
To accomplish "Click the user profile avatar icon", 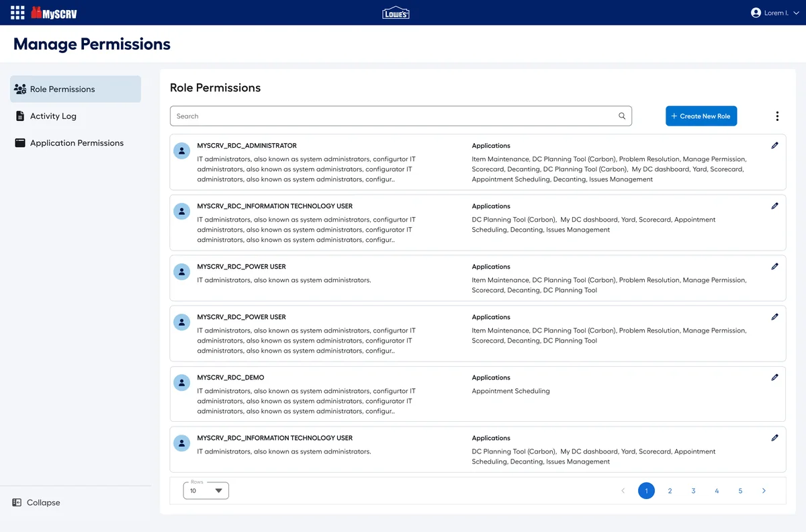I will tap(756, 13).
